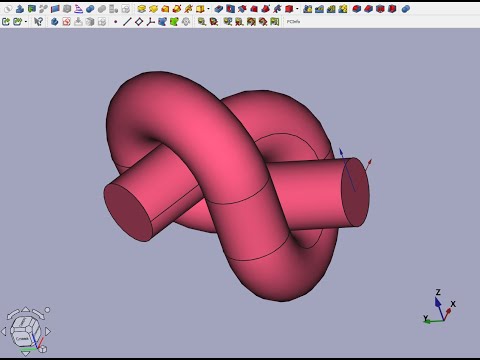
Task: Open the additive primitives dropdown arrow
Action: [x=208, y=9]
